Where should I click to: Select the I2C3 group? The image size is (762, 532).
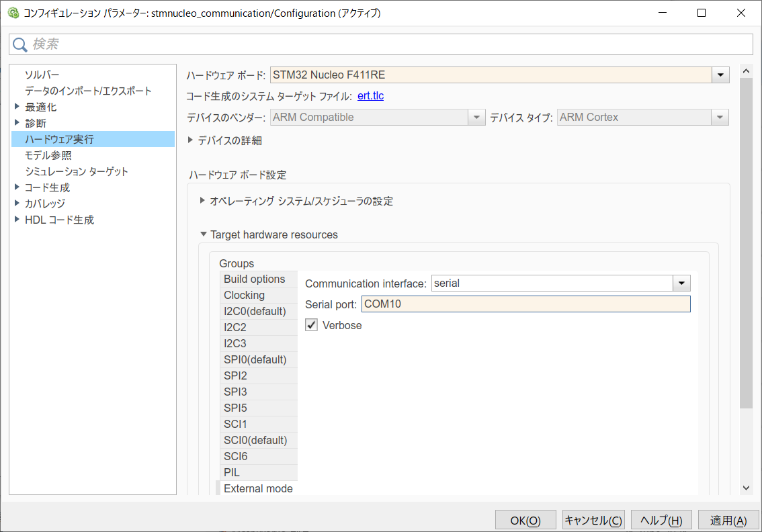coord(259,343)
